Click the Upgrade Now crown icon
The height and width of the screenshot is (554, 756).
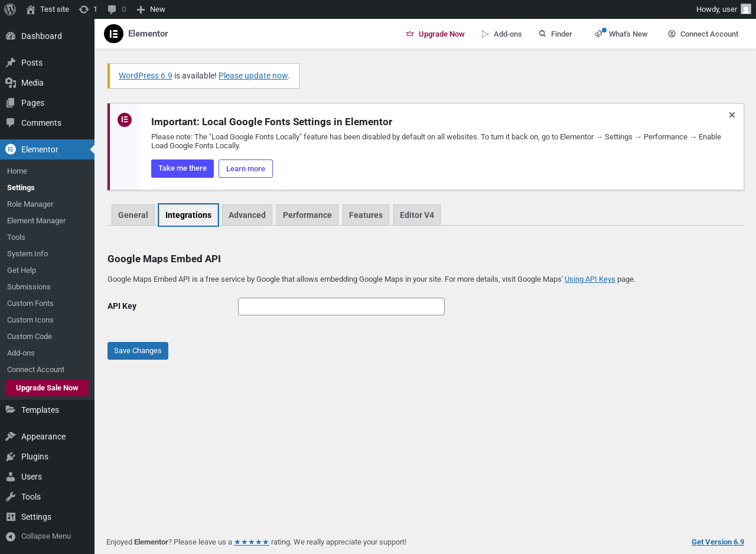pyautogui.click(x=410, y=34)
